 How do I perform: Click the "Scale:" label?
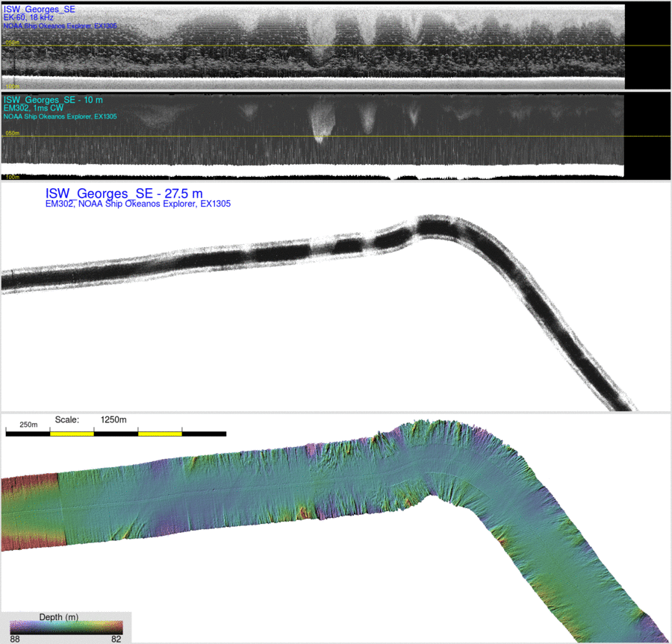[67, 419]
